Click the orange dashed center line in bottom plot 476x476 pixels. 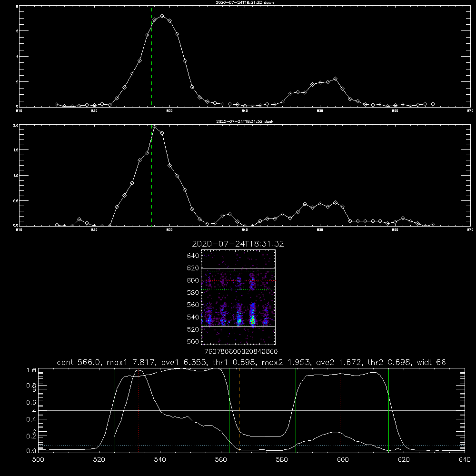click(x=239, y=410)
